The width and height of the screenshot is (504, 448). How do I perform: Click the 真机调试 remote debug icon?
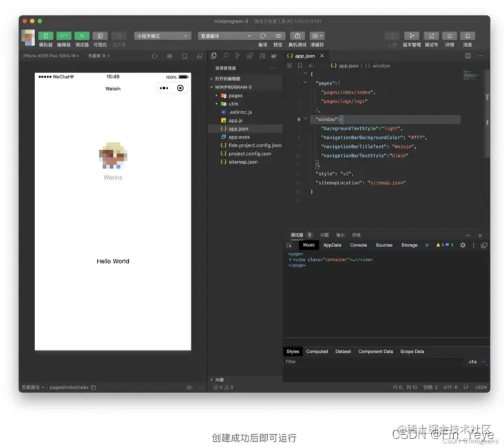click(x=297, y=36)
